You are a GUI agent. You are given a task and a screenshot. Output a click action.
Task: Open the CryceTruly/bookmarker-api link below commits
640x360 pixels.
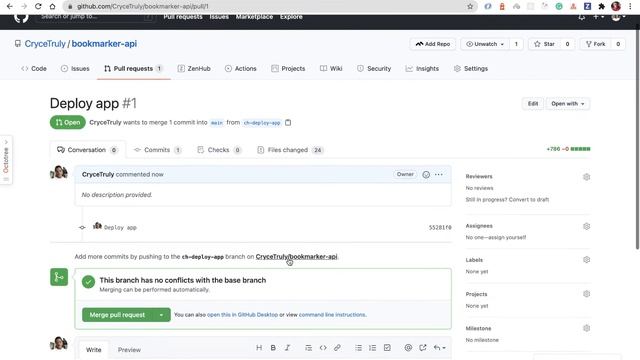296,256
